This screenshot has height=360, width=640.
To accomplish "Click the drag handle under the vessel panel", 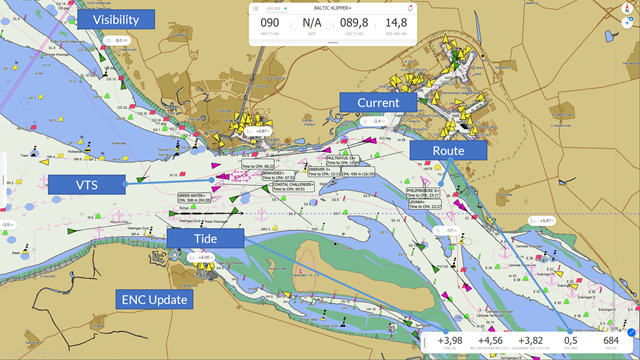I will tap(333, 42).
